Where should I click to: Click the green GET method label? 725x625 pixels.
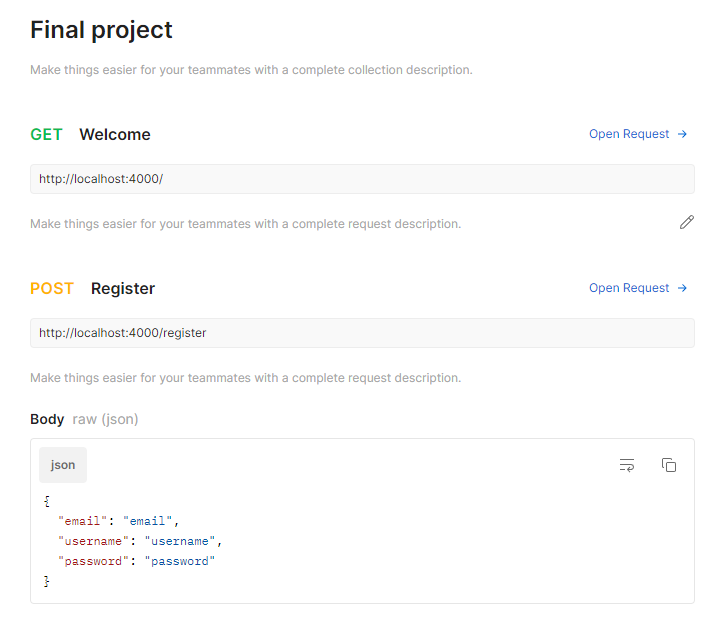[46, 134]
